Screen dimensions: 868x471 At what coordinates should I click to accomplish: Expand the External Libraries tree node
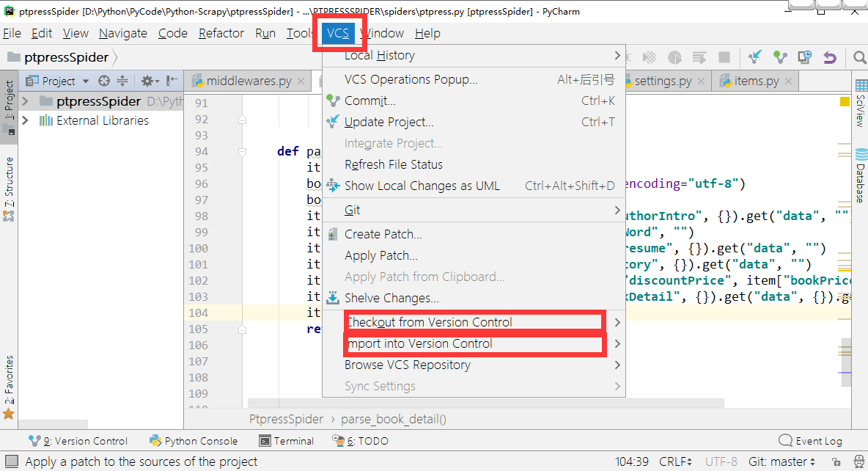click(x=25, y=120)
